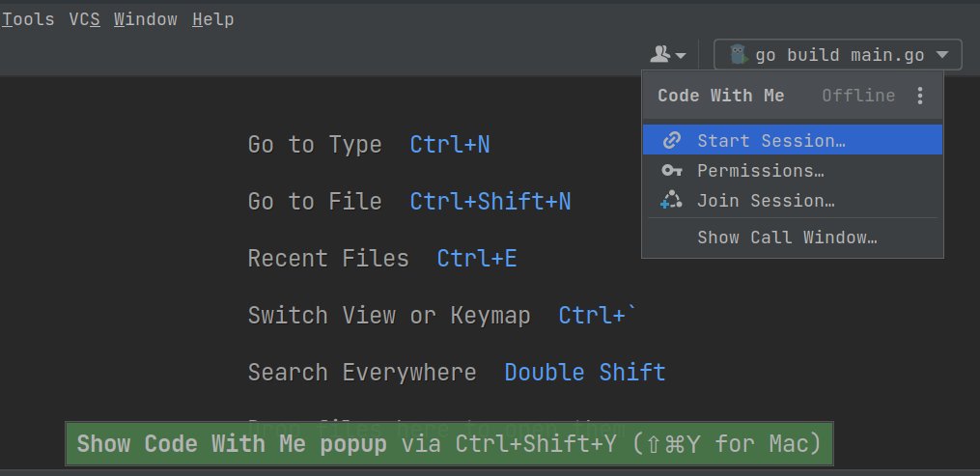Click the Go to File label
This screenshot has width=980, height=476.
pos(315,201)
